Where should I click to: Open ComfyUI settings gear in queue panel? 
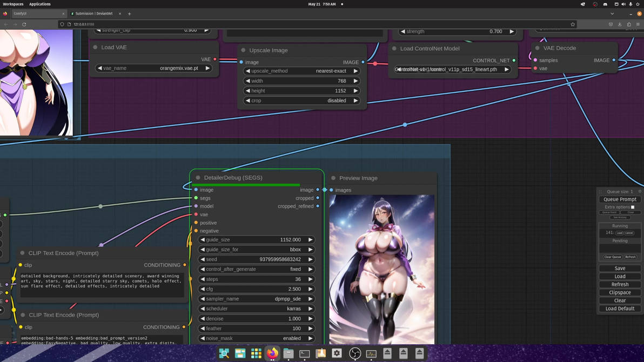tap(640, 191)
